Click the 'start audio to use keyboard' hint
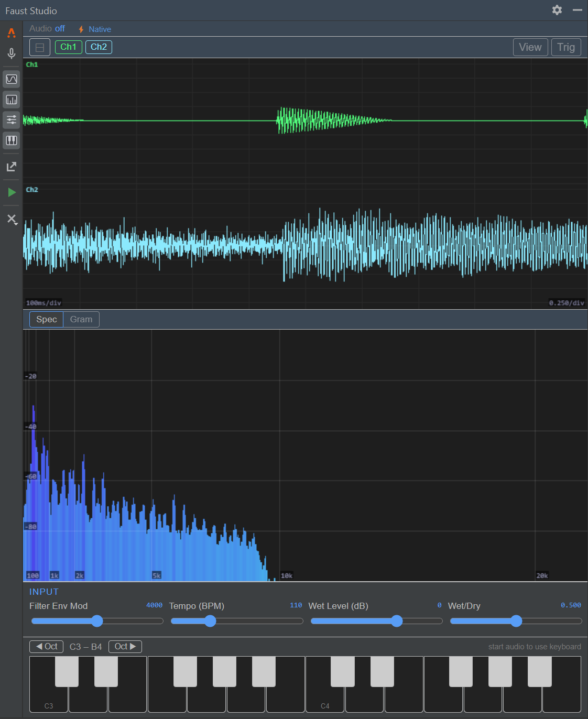Screen dimensions: 588x719 pyautogui.click(x=535, y=647)
